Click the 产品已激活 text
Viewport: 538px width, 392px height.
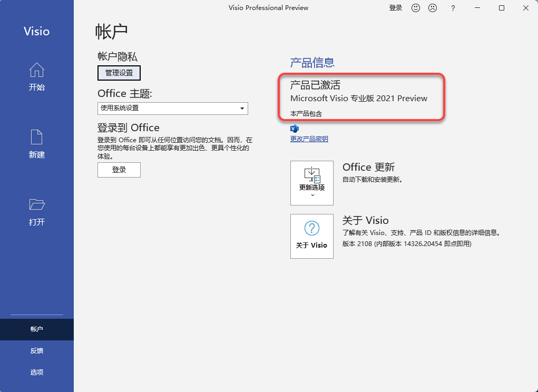pyautogui.click(x=315, y=85)
